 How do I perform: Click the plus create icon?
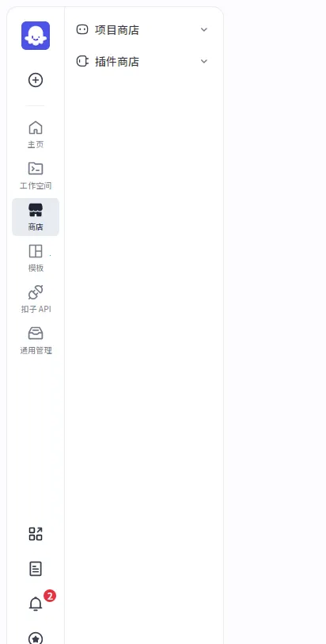click(36, 80)
